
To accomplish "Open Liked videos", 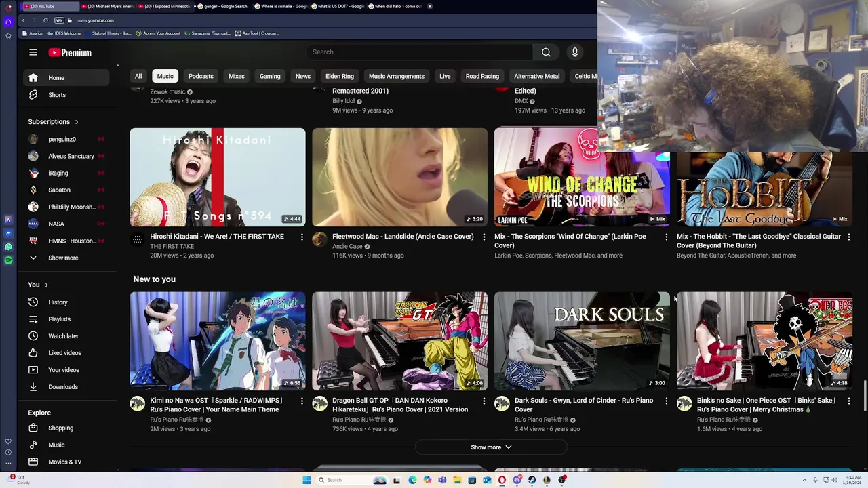I will coord(66,353).
